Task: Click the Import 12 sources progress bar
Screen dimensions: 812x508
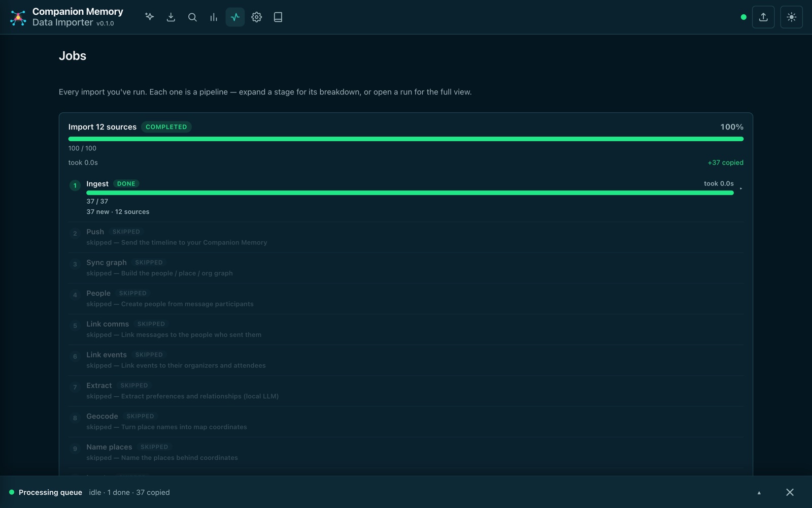Action: click(x=406, y=139)
